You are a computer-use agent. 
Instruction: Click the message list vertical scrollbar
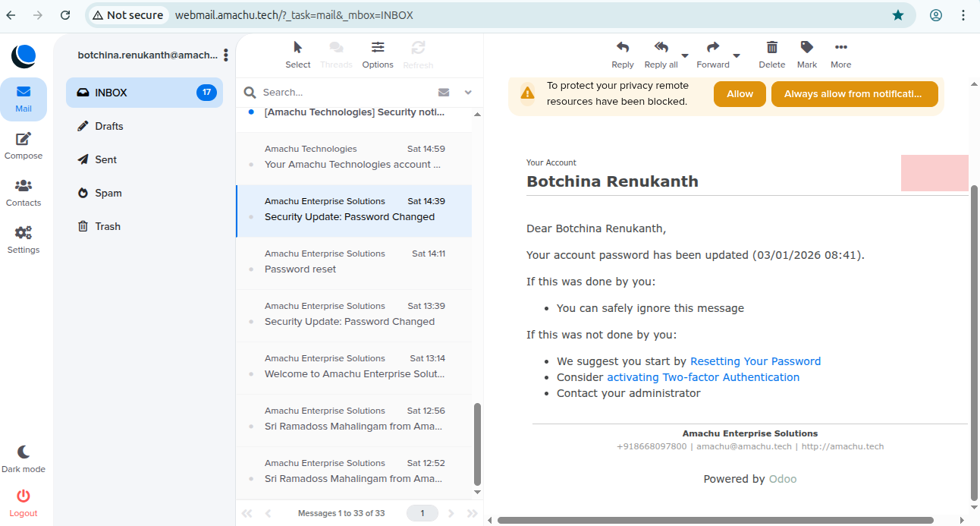click(477, 444)
